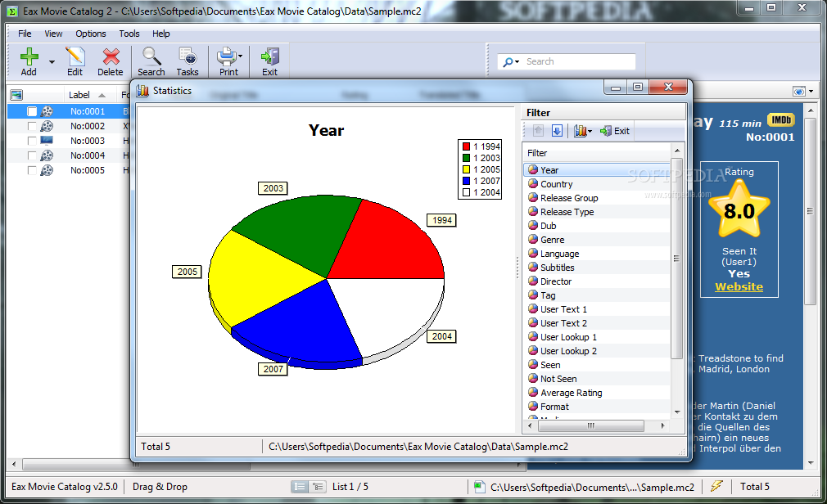Click the blue 2007 legend swatch

(x=466, y=181)
